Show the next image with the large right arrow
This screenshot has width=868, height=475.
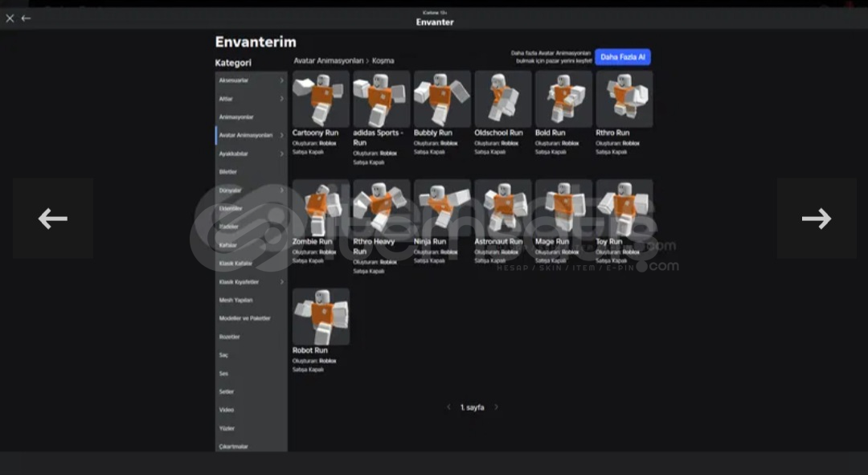point(817,218)
